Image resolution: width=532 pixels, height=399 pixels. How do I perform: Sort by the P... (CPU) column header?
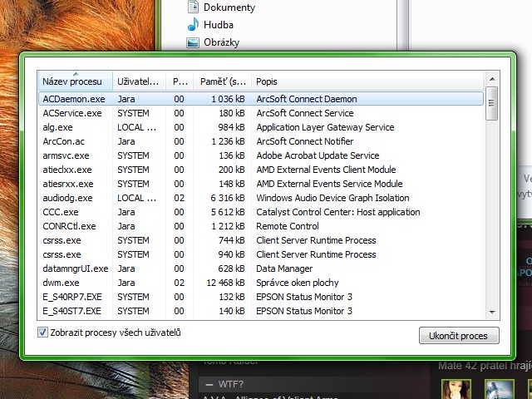point(180,81)
